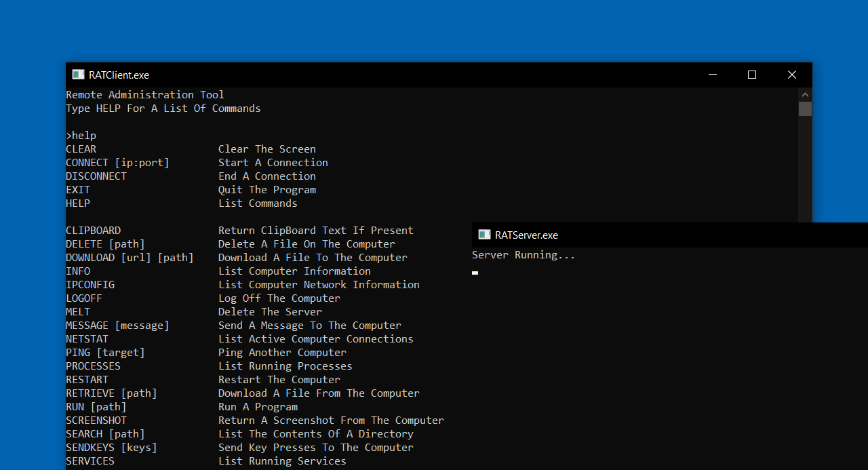Image resolution: width=868 pixels, height=470 pixels.
Task: Click the NETSTAT command entry
Action: point(87,339)
